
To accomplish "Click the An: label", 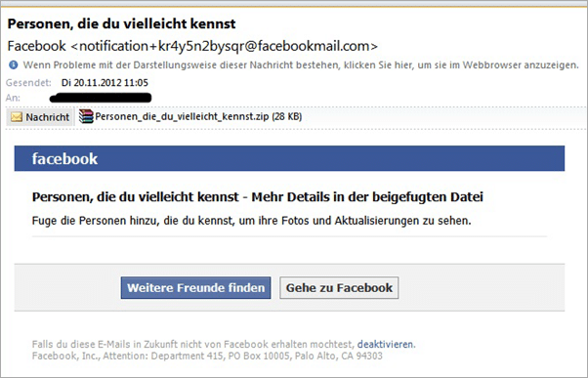I will (13, 98).
